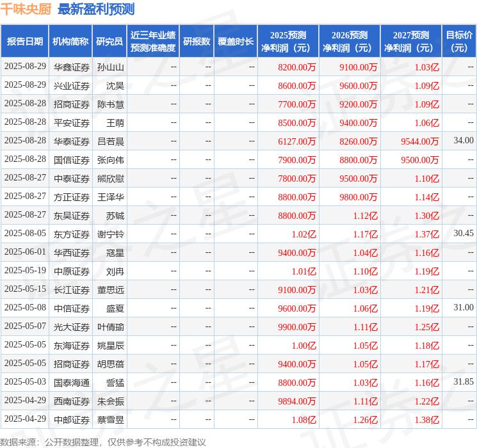Click 兴业证券 institution cell
The width and height of the screenshot is (477, 448).
tap(72, 86)
